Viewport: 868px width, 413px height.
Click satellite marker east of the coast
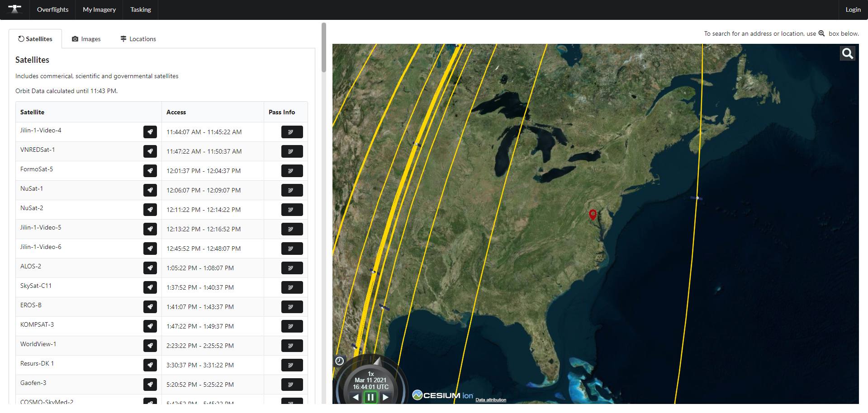697,198
